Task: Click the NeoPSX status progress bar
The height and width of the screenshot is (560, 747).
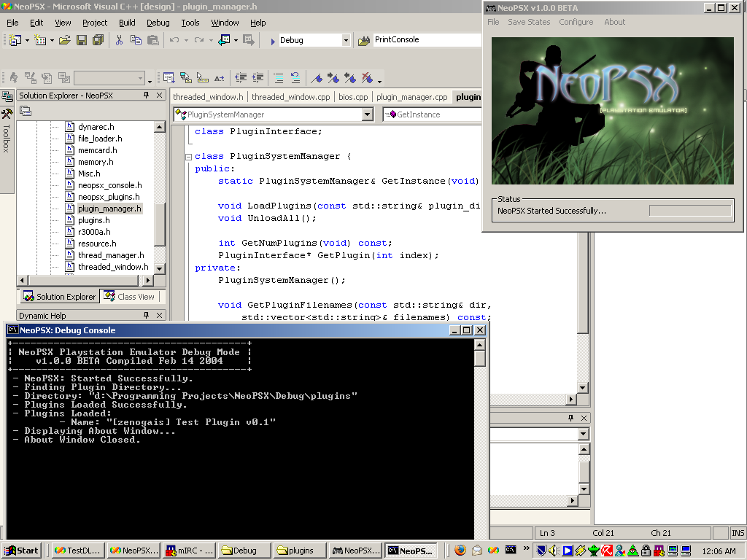Action: [x=690, y=211]
